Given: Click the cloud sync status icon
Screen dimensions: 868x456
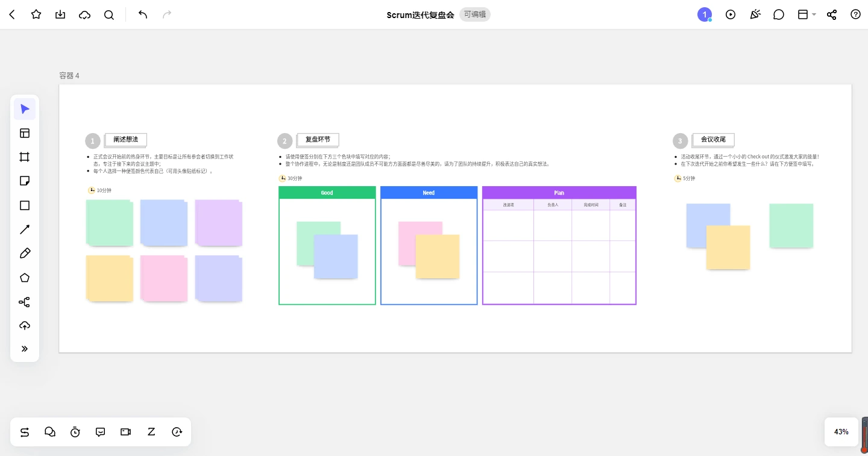Looking at the screenshot, I should pyautogui.click(x=84, y=14).
